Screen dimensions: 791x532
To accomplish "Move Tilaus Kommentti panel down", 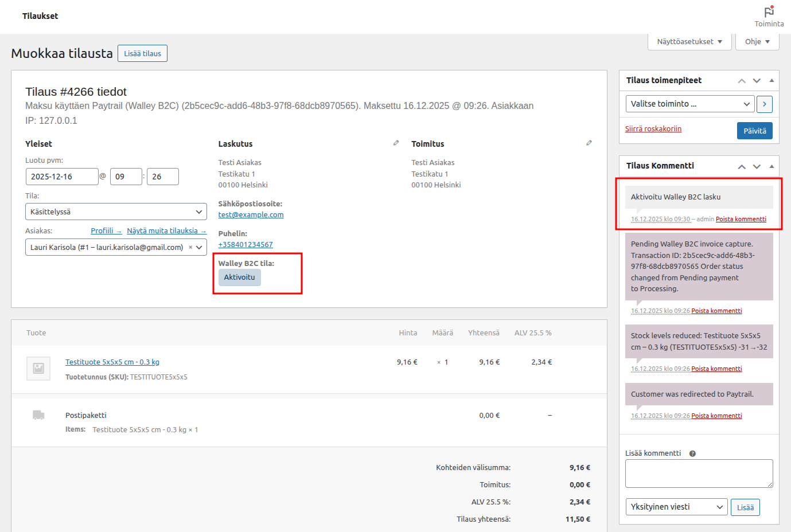I will click(x=757, y=166).
